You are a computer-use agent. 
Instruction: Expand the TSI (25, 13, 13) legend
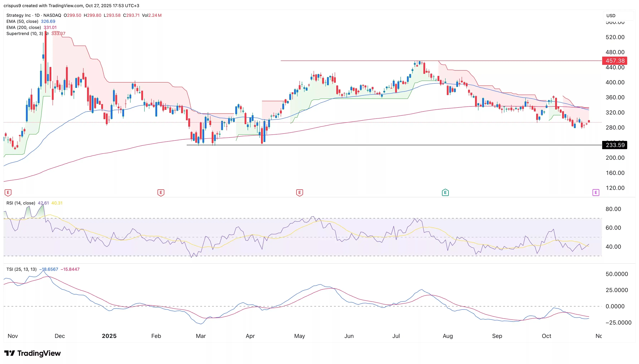tap(21, 269)
